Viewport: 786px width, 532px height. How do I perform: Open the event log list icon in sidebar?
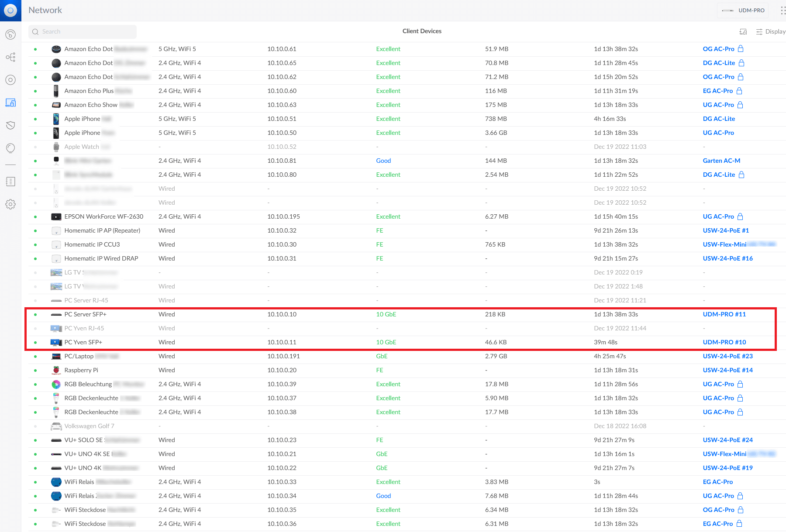point(10,182)
